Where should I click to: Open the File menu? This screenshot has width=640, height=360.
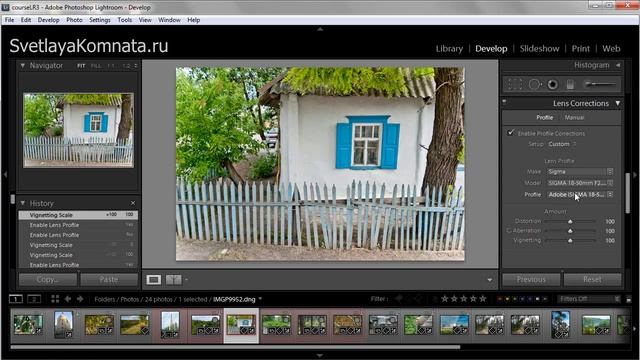tap(9, 20)
